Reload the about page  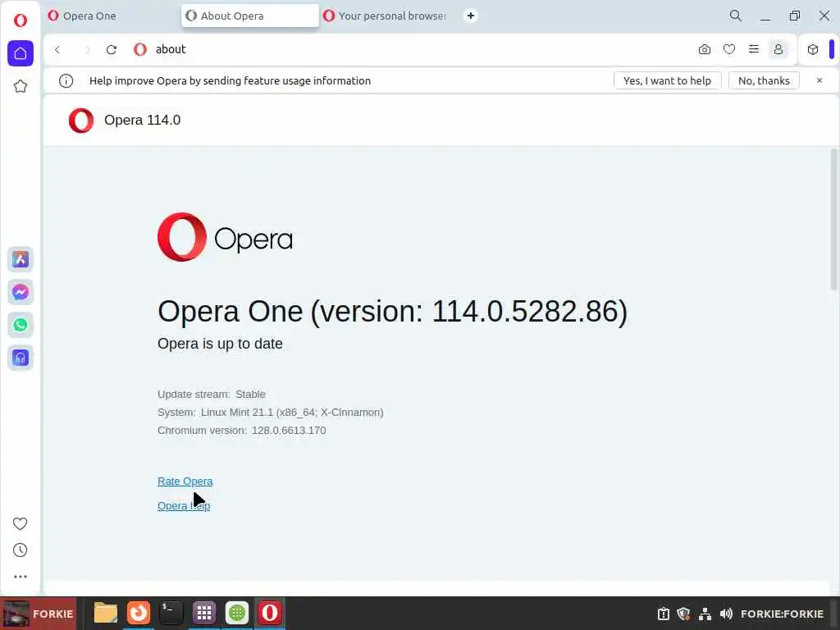112,49
